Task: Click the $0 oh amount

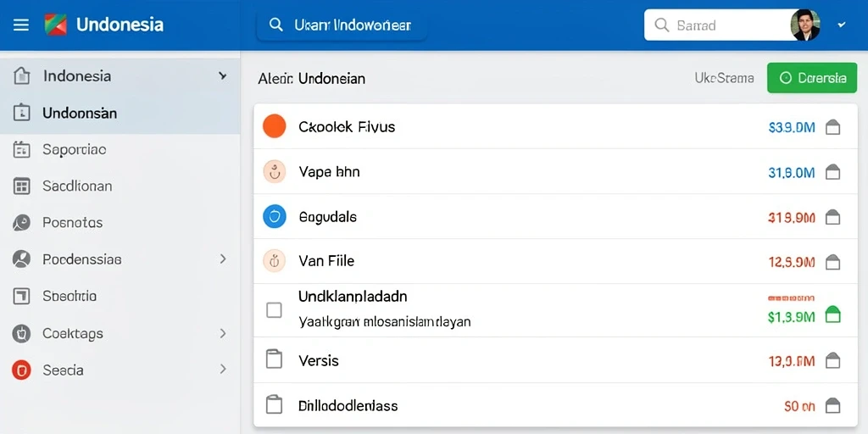Action: tap(799, 406)
